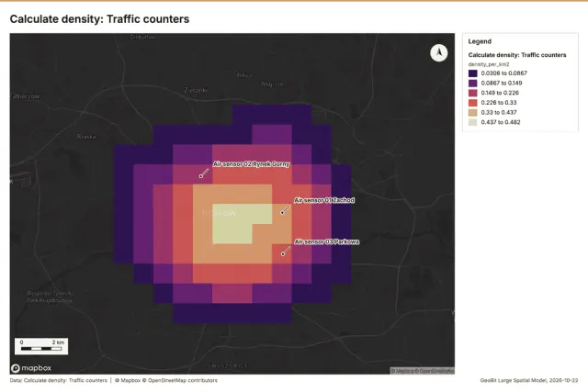The image size is (588, 392).
Task: Select the 0.226 to 0.33 legend swatch
Action: 473,103
